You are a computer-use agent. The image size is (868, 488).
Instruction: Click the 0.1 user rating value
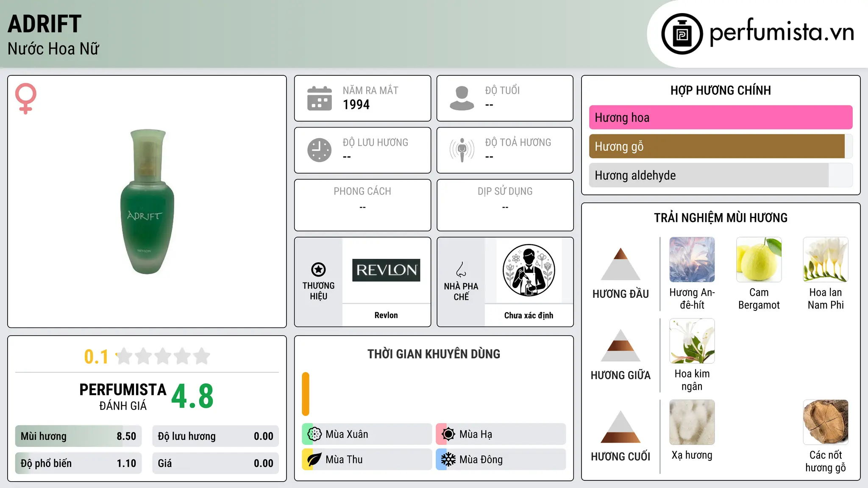pyautogui.click(x=96, y=357)
